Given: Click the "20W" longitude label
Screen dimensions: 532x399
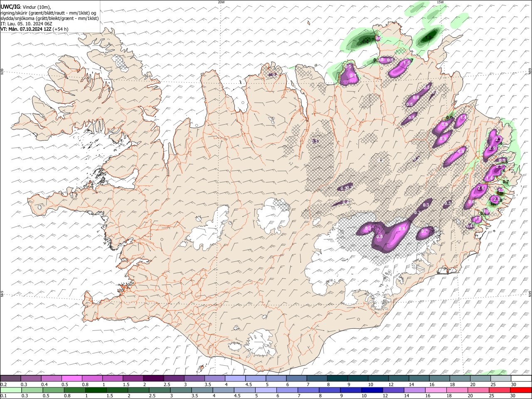Looking at the screenshot, I should coord(221,2).
